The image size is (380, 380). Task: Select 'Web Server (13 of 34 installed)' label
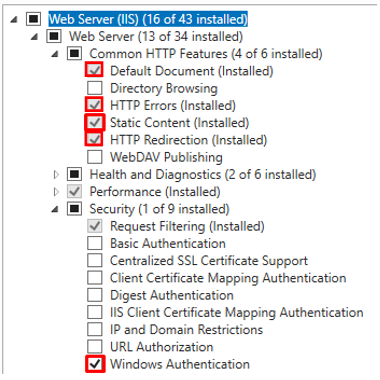coord(156,36)
